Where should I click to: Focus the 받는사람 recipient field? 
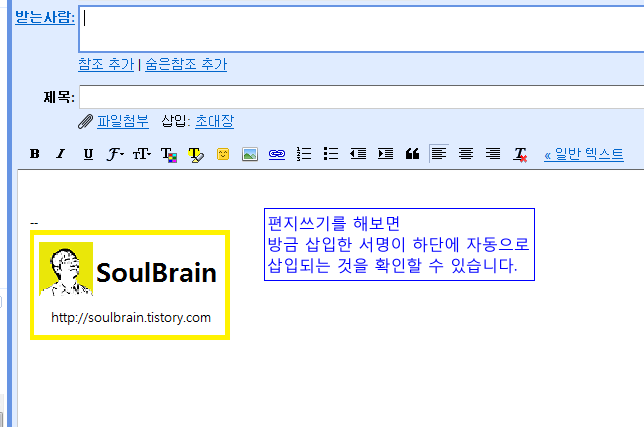[361, 29]
